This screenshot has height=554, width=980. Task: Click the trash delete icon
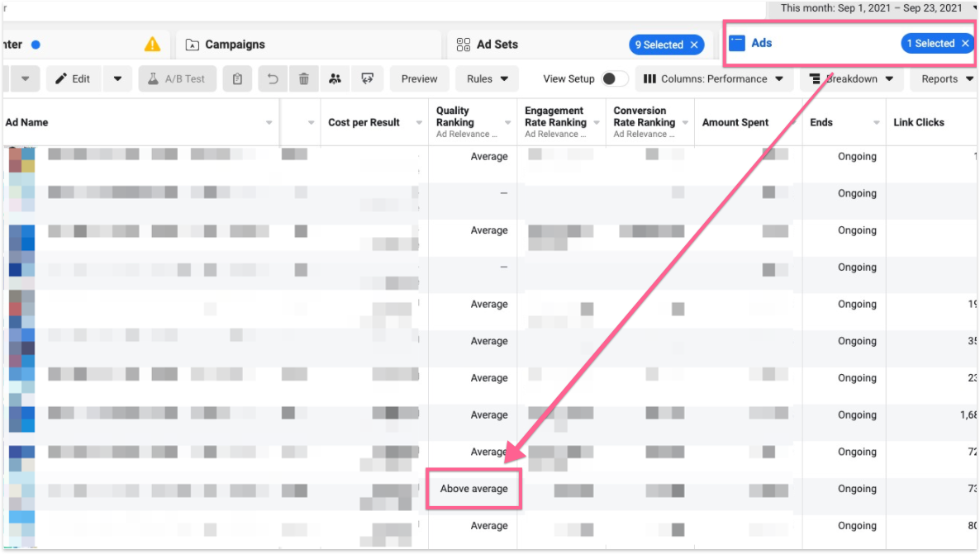[304, 79]
